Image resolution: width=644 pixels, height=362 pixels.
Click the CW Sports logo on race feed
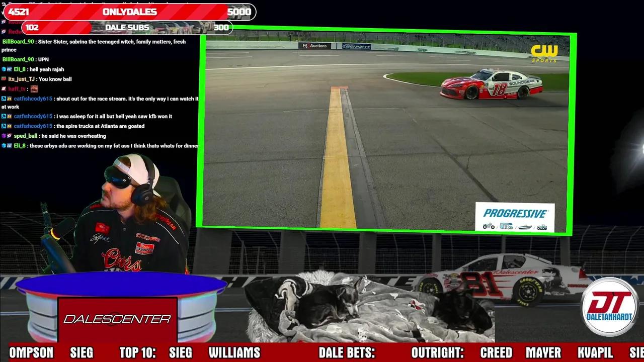click(544, 53)
